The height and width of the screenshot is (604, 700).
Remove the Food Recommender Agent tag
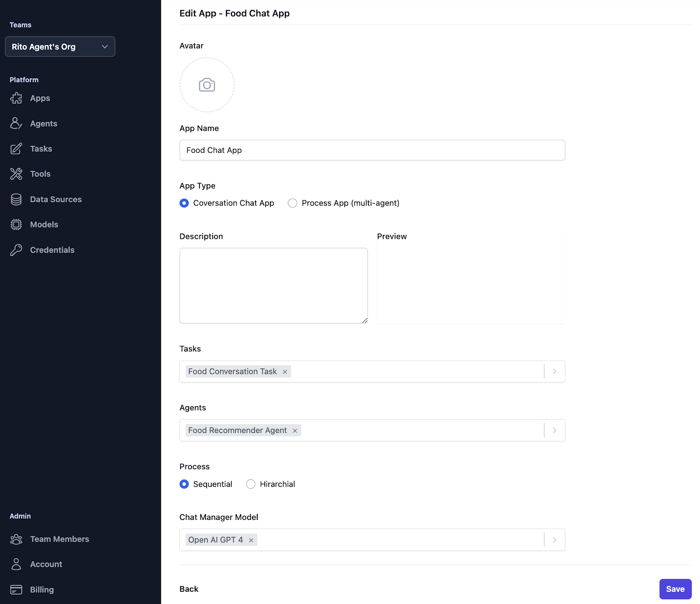coord(295,431)
